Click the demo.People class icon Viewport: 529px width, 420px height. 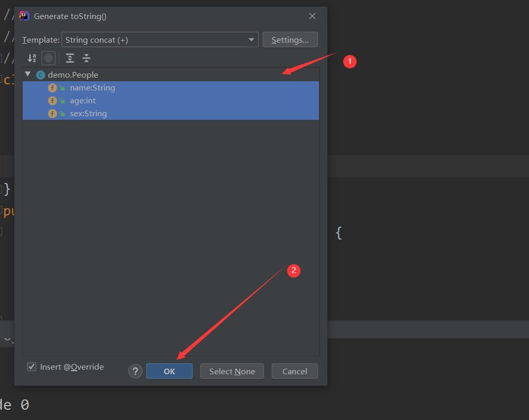tap(41, 75)
